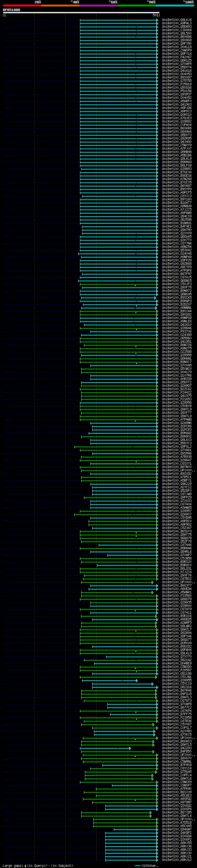197x868 pixels.
Task: Select hit label UniRef100_B9HM49
Action: [177, 162]
